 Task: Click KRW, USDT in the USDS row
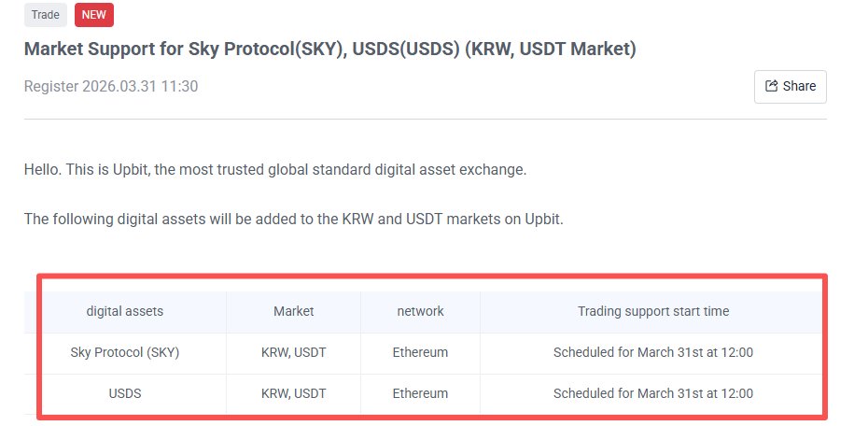pos(293,394)
